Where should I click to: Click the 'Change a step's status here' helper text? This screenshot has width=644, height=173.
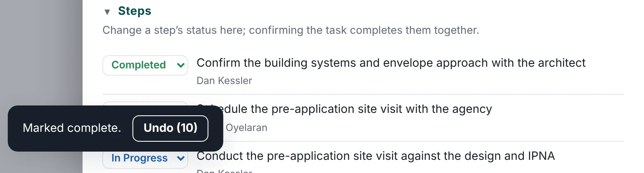coord(291,30)
